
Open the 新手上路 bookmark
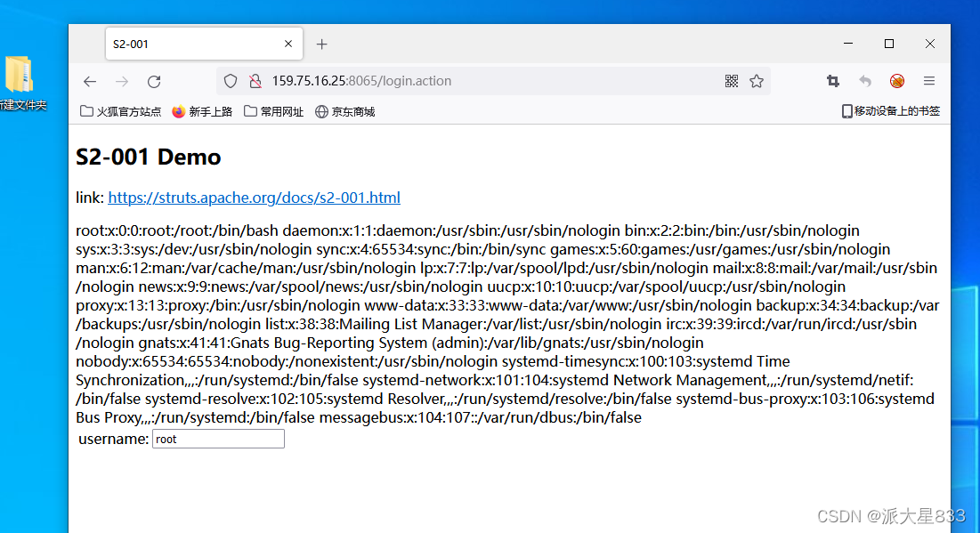(202, 112)
